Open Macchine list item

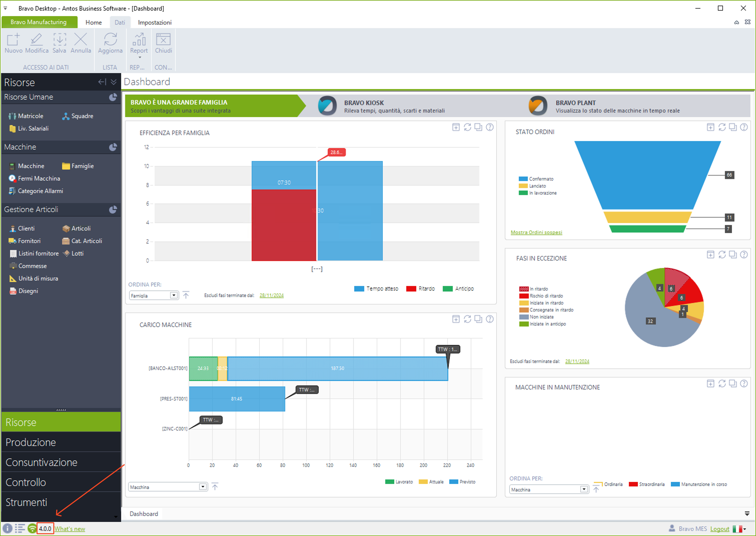point(27,166)
